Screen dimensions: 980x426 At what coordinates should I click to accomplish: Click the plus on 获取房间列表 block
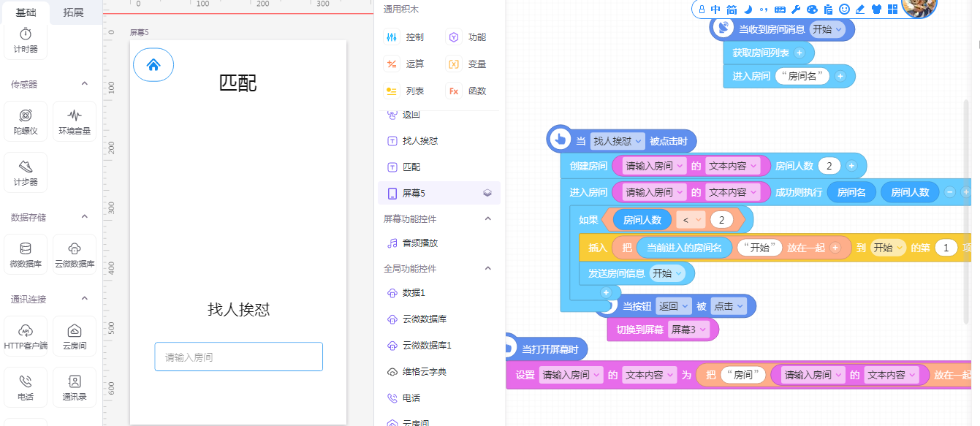799,53
